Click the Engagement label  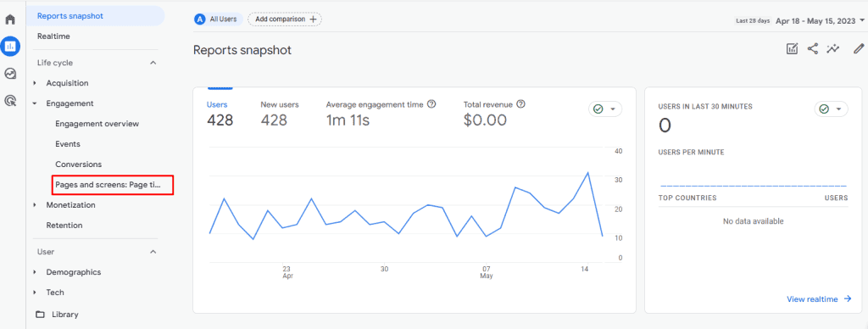click(x=70, y=103)
